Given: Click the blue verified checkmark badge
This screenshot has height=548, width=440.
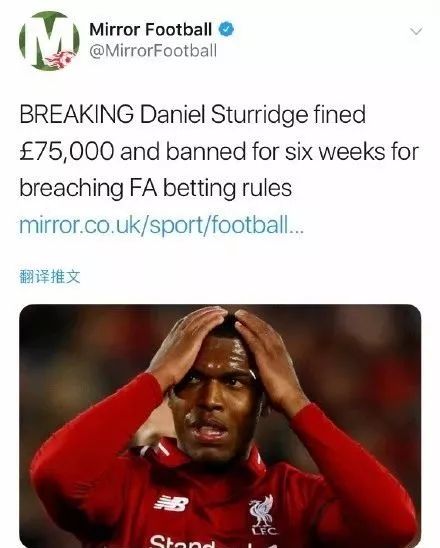Looking at the screenshot, I should 226,29.
